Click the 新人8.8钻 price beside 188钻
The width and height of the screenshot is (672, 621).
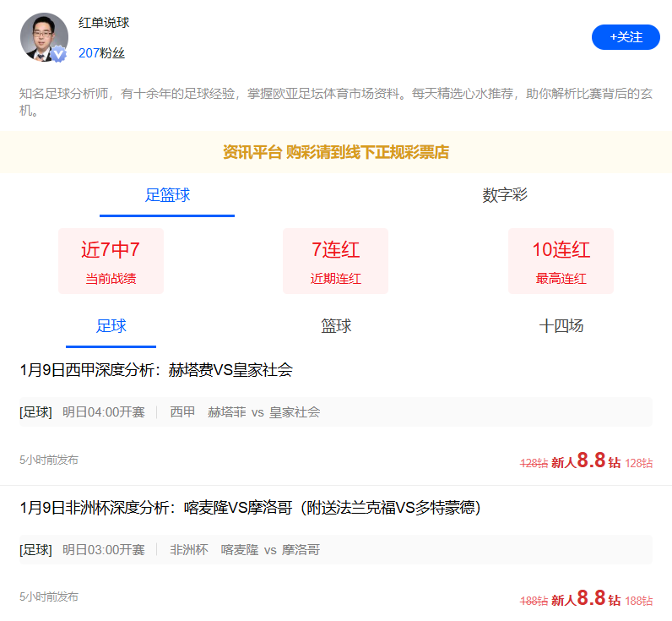(586, 599)
